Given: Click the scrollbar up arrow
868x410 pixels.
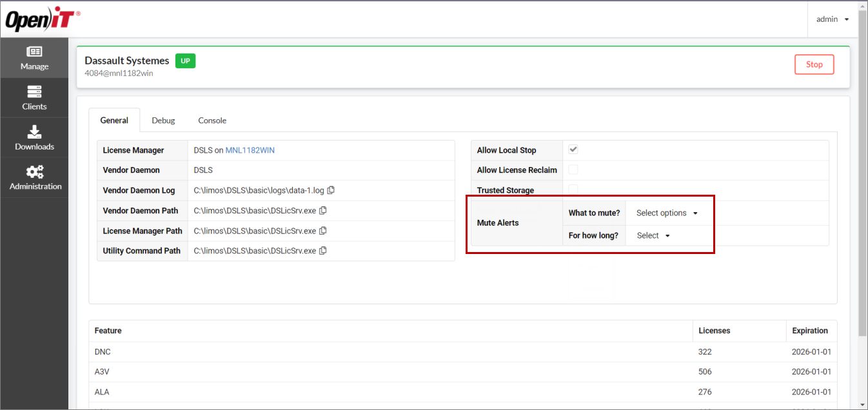Looking at the screenshot, I should tap(863, 6).
